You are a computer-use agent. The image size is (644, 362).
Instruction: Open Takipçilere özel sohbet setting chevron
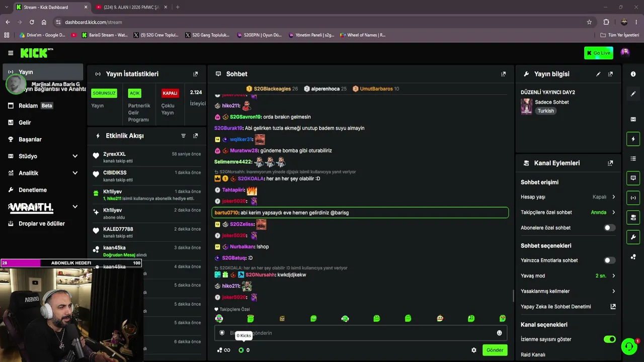(613, 213)
